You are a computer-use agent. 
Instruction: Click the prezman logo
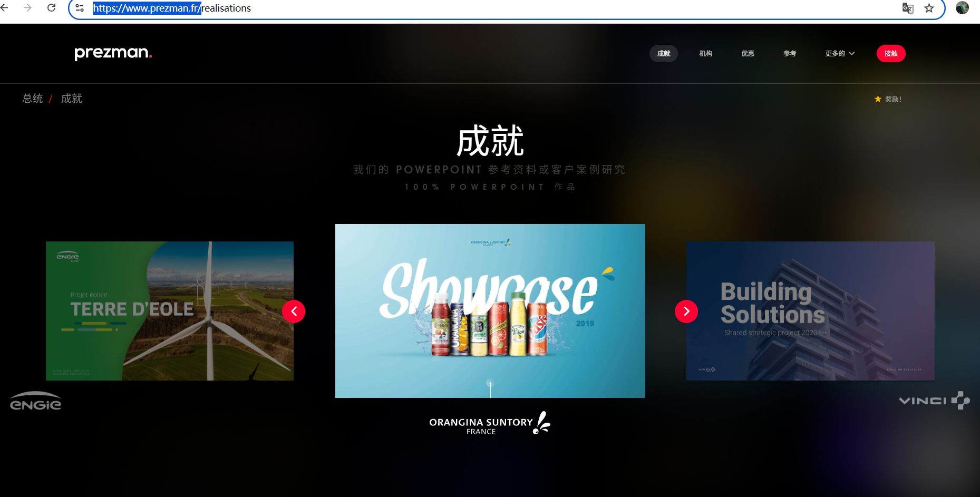[113, 53]
